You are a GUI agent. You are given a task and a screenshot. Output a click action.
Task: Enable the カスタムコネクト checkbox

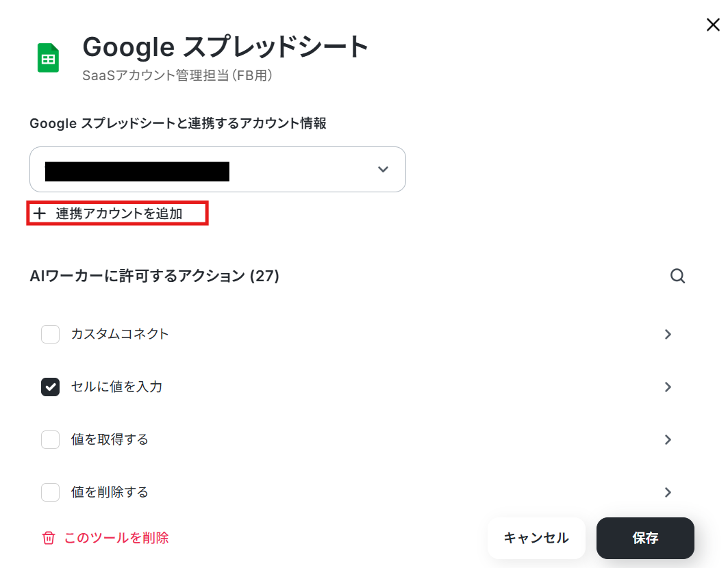pyautogui.click(x=50, y=334)
